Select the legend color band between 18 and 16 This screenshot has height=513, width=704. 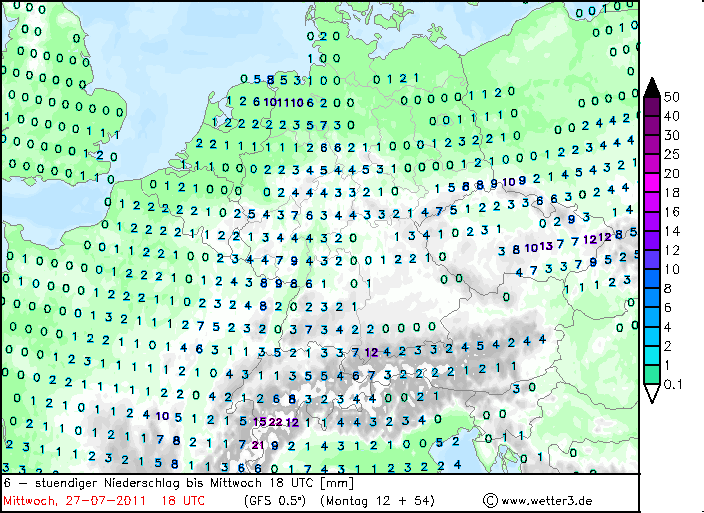[x=652, y=202]
